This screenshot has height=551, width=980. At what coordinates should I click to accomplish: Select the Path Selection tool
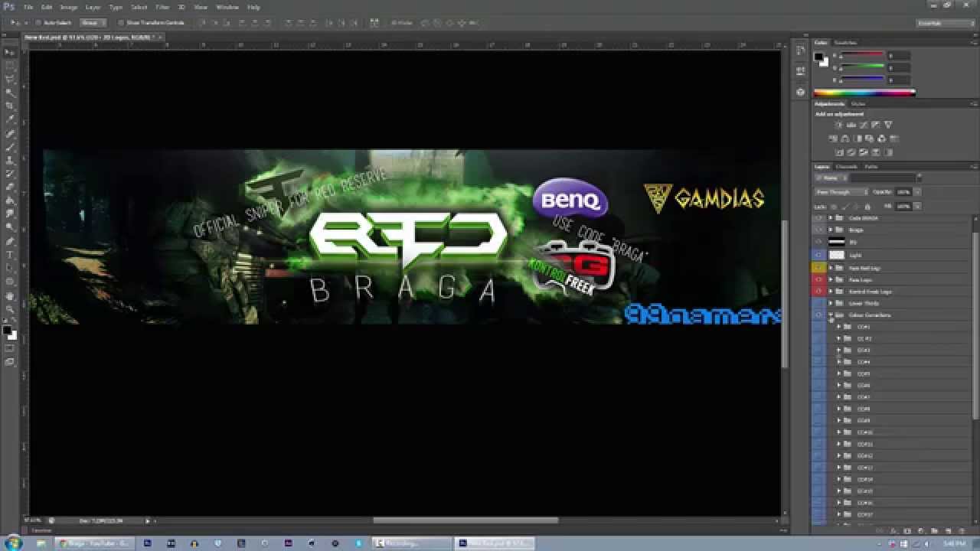(10, 268)
